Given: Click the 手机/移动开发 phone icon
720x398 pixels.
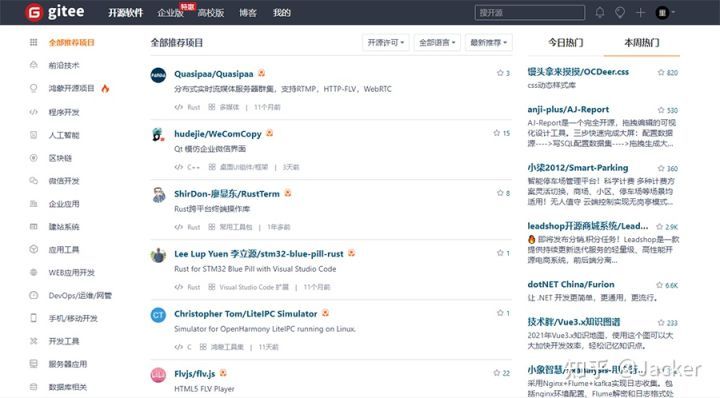Looking at the screenshot, I should pyautogui.click(x=34, y=318).
